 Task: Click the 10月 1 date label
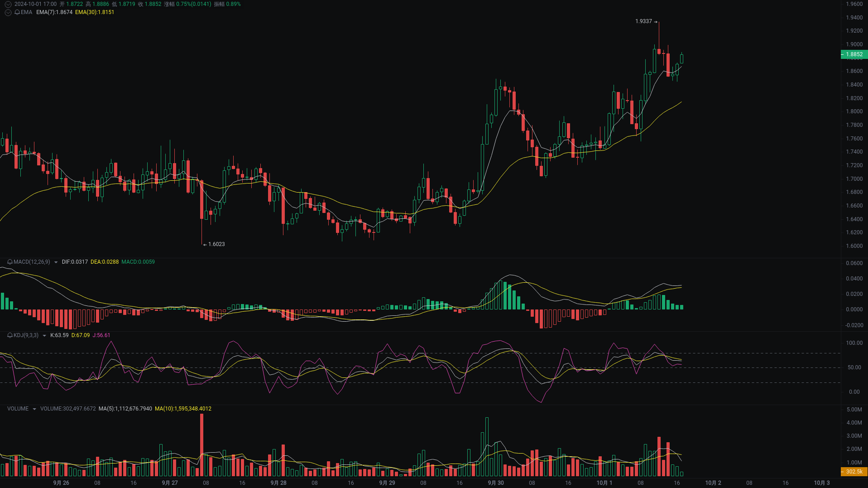604,483
